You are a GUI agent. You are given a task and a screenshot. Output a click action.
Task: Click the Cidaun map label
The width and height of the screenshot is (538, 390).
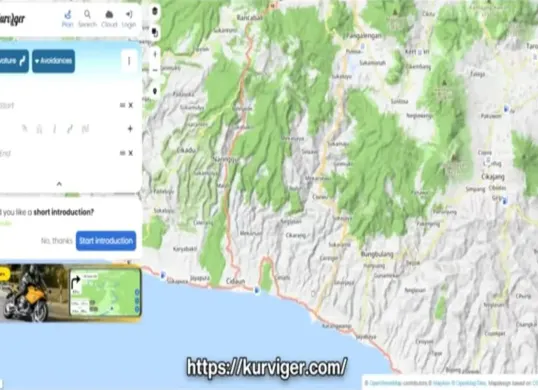pos(235,282)
